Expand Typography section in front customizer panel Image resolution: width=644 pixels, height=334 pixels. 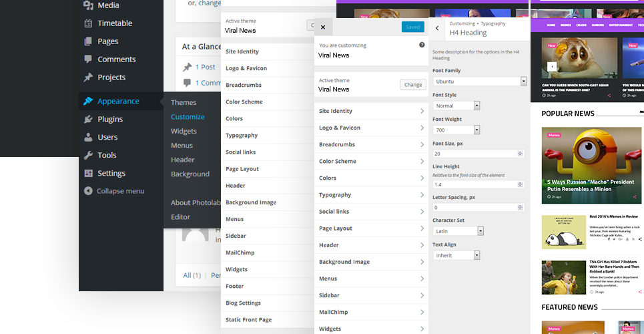(371, 195)
